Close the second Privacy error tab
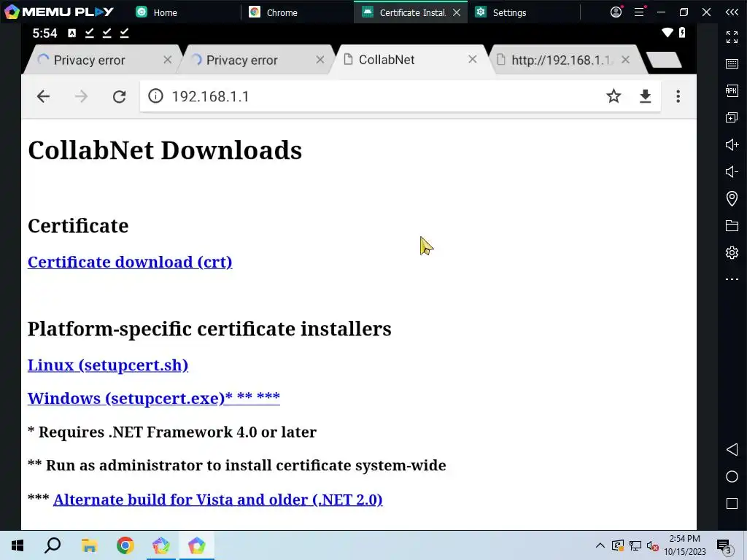Screen dimensions: 747x560 point(320,60)
